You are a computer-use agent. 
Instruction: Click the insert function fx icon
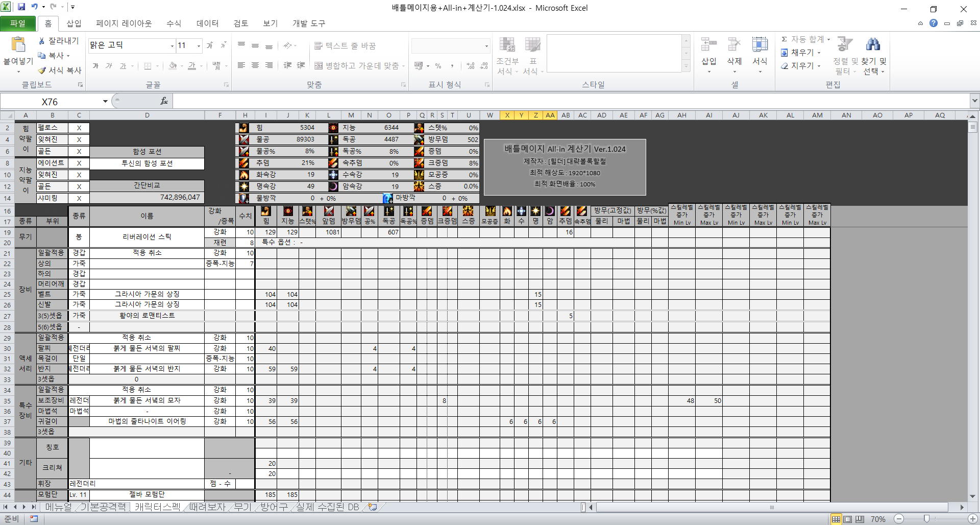pyautogui.click(x=164, y=101)
